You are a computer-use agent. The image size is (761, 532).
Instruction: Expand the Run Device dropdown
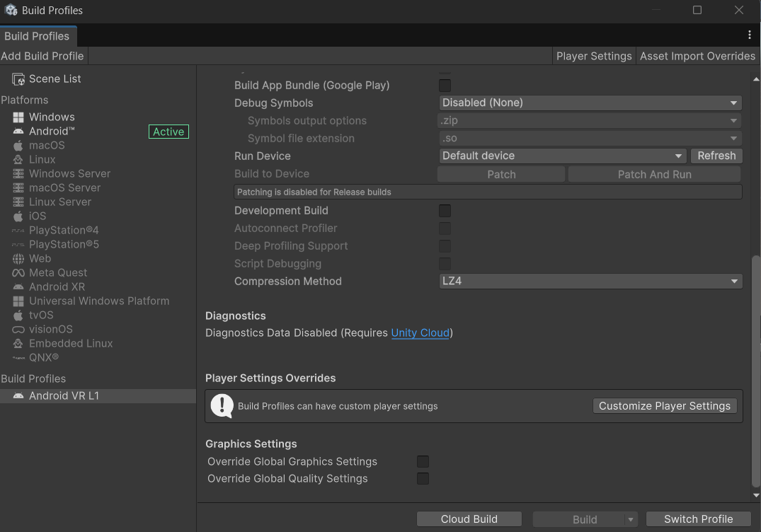(562, 156)
